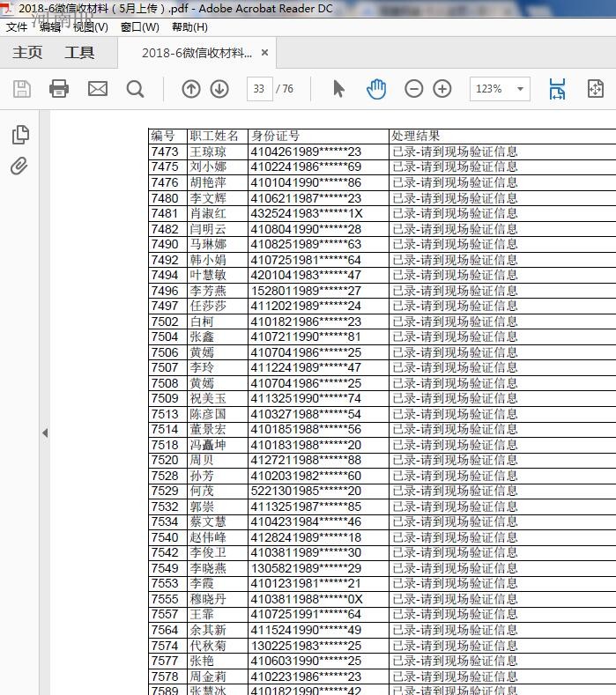
Task: Click the name 祝美玉
Action: tap(208, 398)
